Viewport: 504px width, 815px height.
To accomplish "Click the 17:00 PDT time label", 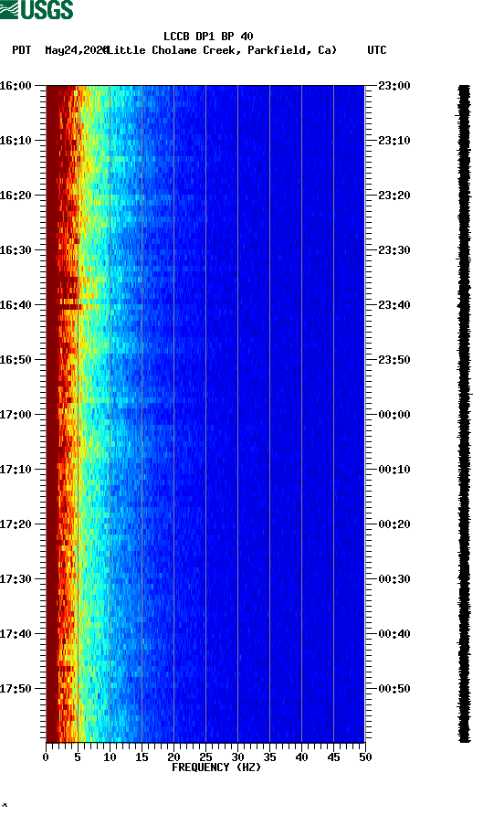I will pos(16,415).
